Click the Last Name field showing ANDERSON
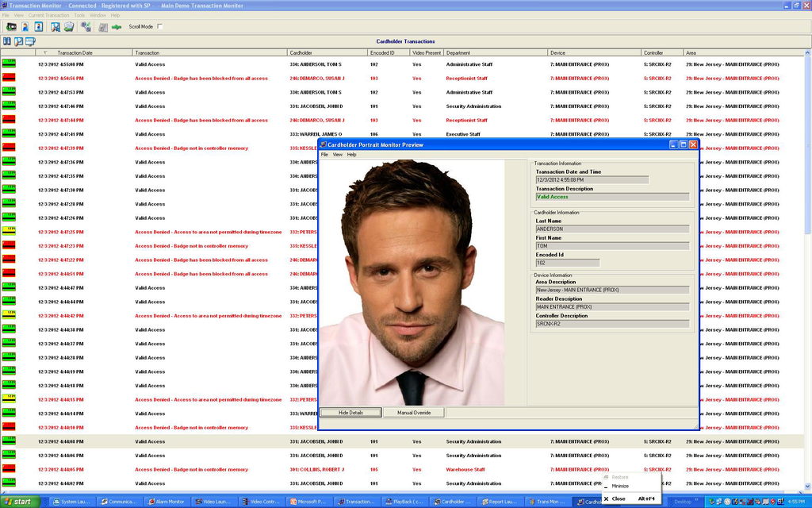 612,229
